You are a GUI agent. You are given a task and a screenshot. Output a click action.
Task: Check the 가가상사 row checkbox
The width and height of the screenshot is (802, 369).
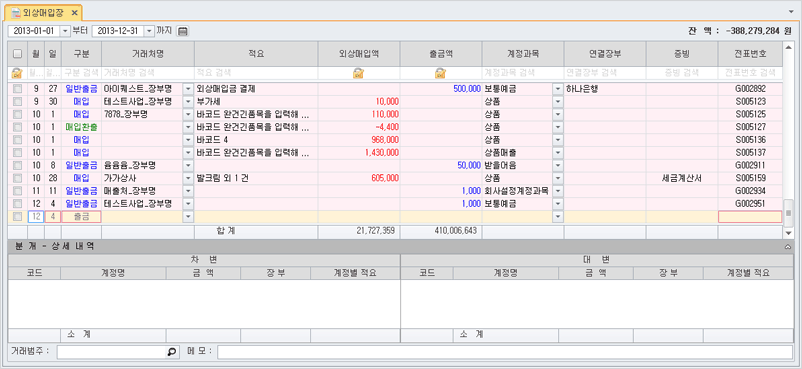(17, 178)
